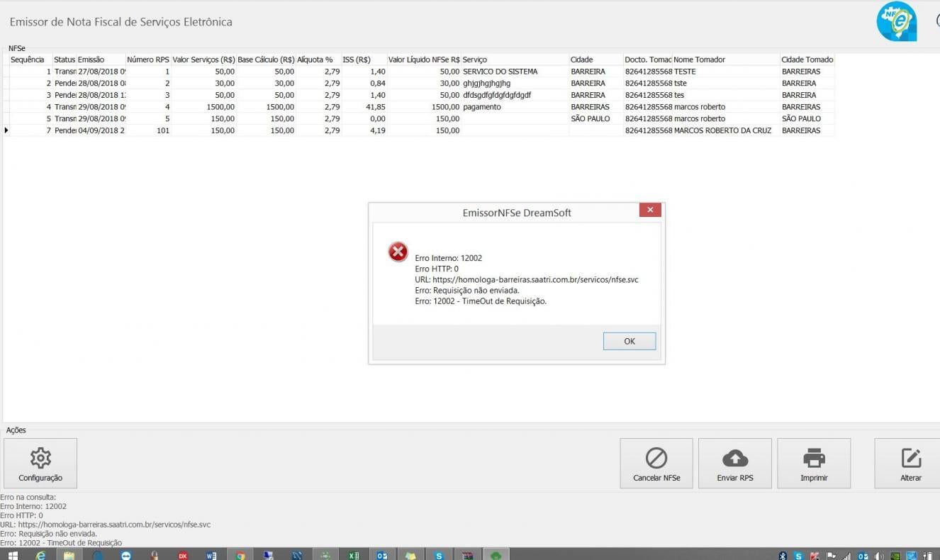Sort by the Sequência column header
This screenshot has height=560, width=940.
(x=28, y=60)
